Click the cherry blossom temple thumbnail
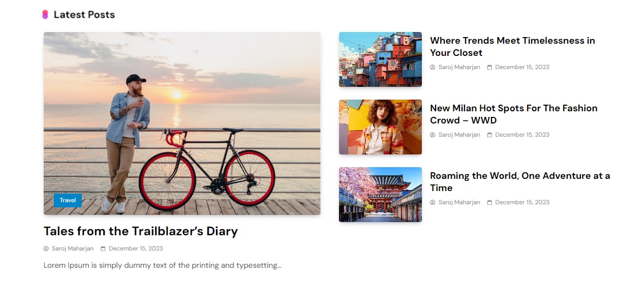Image resolution: width=644 pixels, height=282 pixels. [380, 195]
